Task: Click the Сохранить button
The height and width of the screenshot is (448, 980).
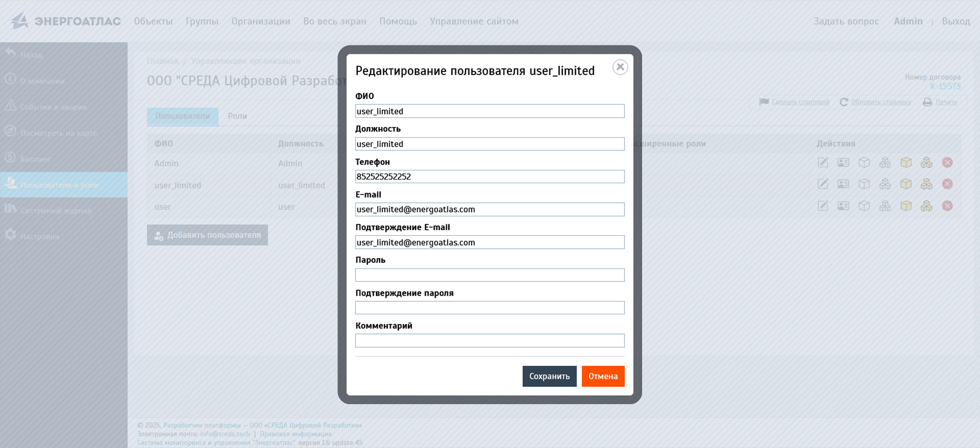Action: 549,376
